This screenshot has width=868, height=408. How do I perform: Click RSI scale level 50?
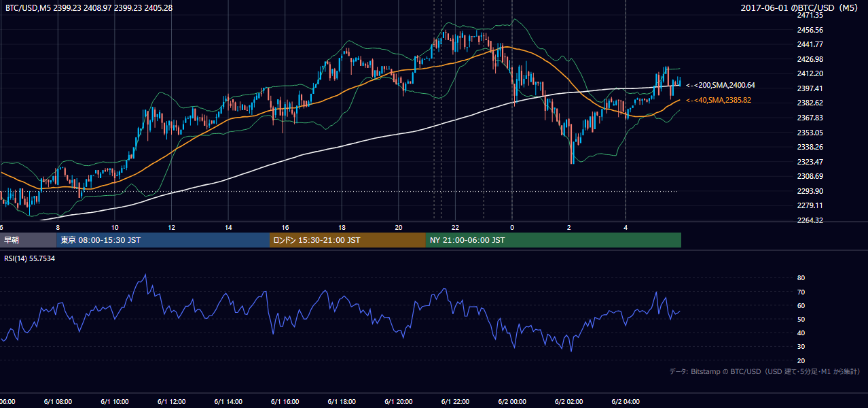click(x=801, y=319)
